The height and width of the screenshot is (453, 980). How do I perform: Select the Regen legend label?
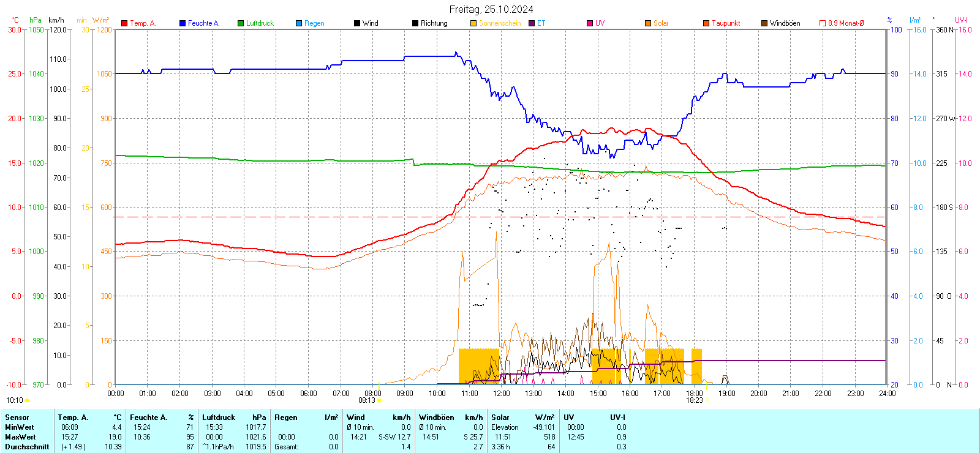[x=314, y=23]
